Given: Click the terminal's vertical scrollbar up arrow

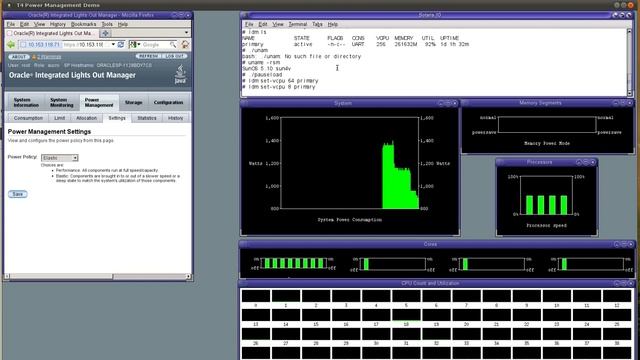Looking at the screenshot, I should click(x=629, y=31).
